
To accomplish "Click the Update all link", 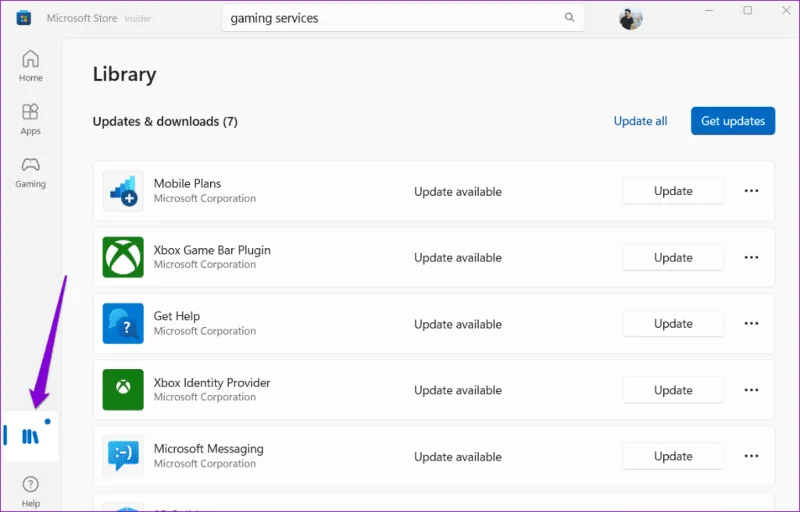I will click(x=640, y=121).
